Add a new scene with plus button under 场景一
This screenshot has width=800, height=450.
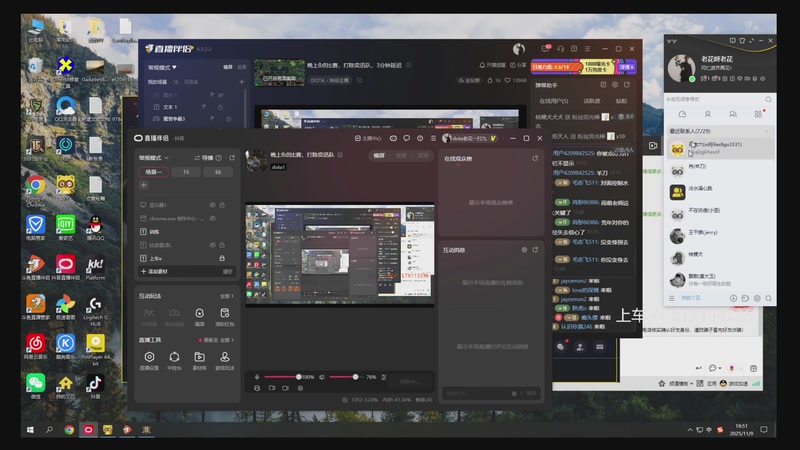click(x=144, y=185)
